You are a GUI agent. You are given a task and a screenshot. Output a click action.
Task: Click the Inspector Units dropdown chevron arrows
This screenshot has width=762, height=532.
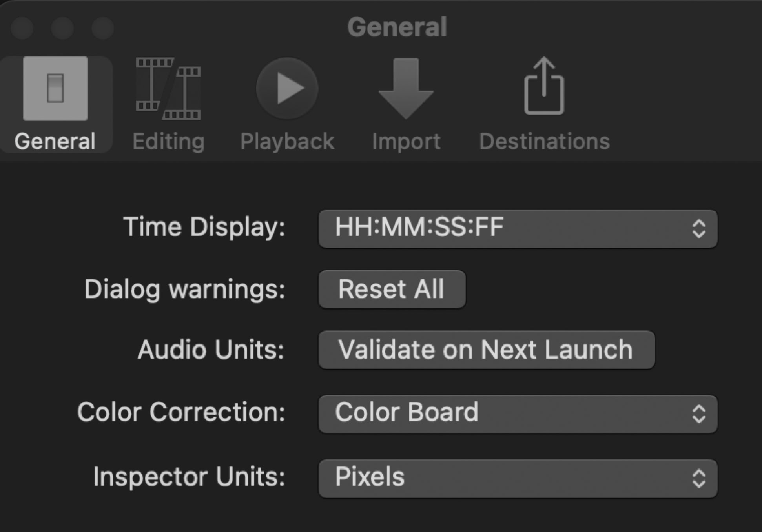click(x=699, y=478)
